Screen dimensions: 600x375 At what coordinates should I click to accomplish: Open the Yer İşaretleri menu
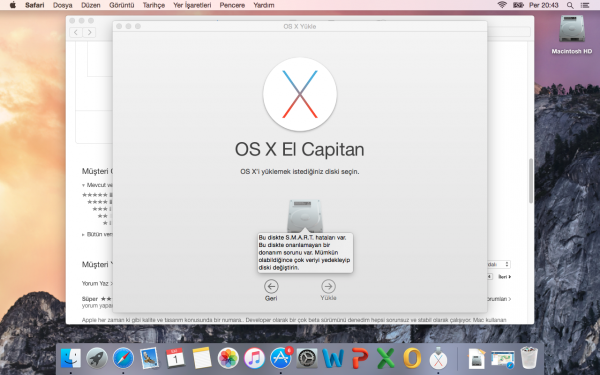(192, 5)
